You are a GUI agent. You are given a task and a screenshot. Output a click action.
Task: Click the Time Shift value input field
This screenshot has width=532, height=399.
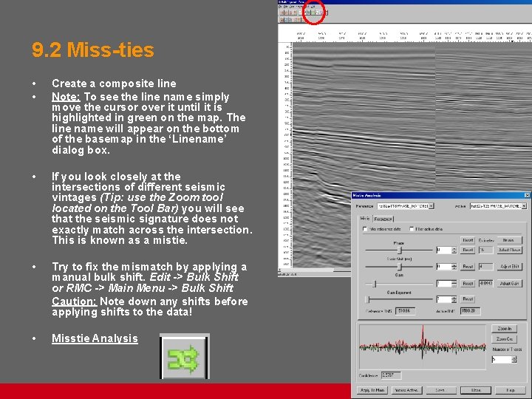click(x=444, y=267)
